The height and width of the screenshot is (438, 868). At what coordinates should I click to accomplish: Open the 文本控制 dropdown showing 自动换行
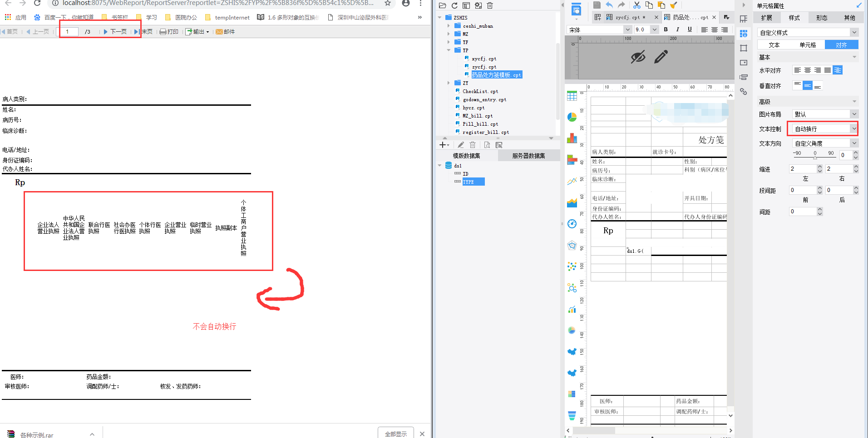click(x=825, y=129)
